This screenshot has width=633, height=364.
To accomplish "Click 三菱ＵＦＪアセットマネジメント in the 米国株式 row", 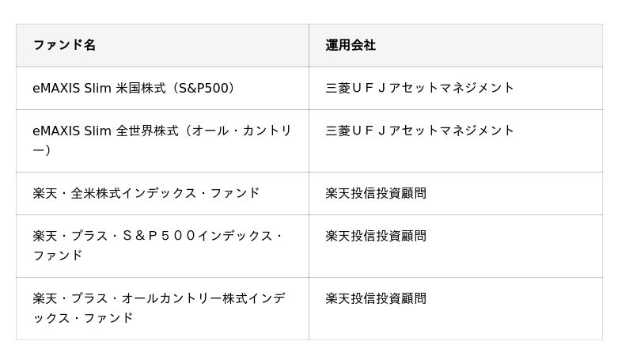I will pyautogui.click(x=419, y=88).
